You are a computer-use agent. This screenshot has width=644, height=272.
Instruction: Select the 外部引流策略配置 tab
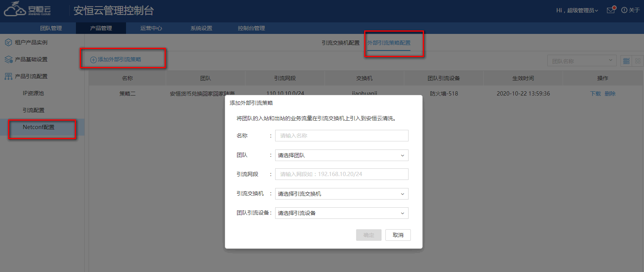click(x=389, y=43)
